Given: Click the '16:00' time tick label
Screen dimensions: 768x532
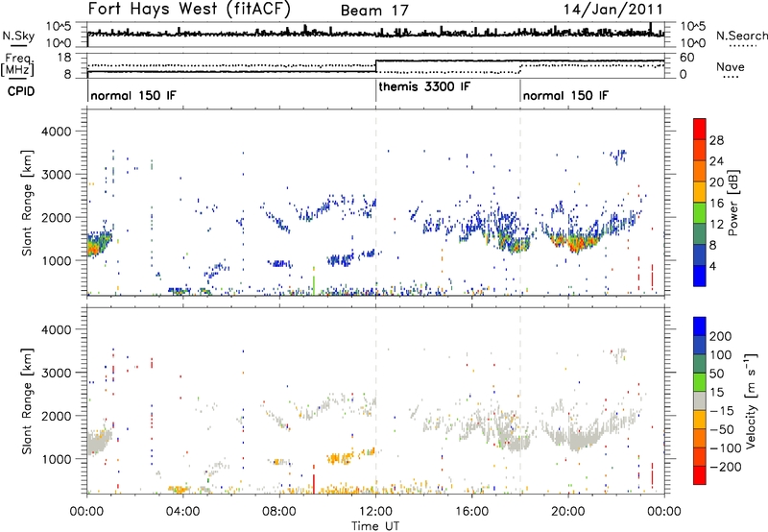Looking at the screenshot, I should [x=471, y=512].
